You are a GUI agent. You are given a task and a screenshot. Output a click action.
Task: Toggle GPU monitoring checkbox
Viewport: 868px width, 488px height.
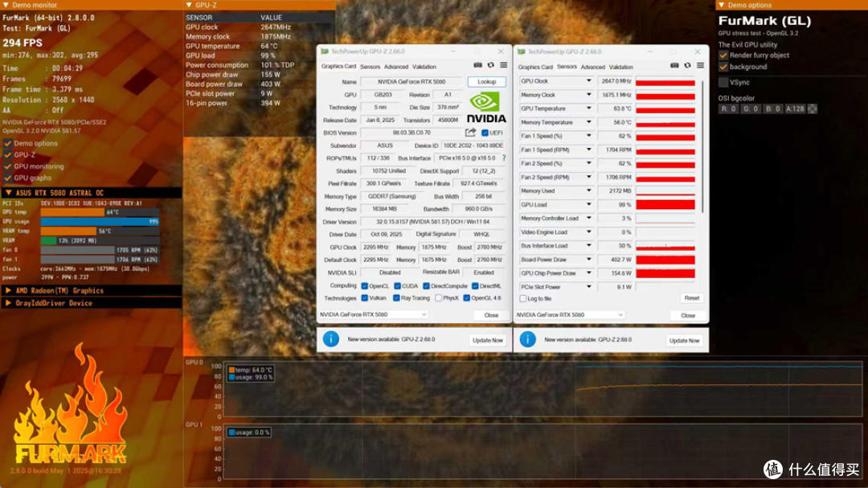(x=8, y=166)
